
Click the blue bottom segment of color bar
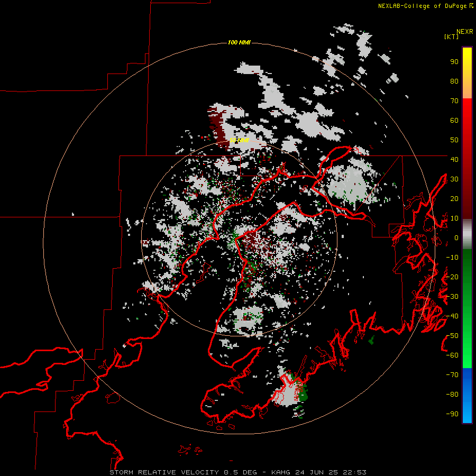tap(467, 396)
